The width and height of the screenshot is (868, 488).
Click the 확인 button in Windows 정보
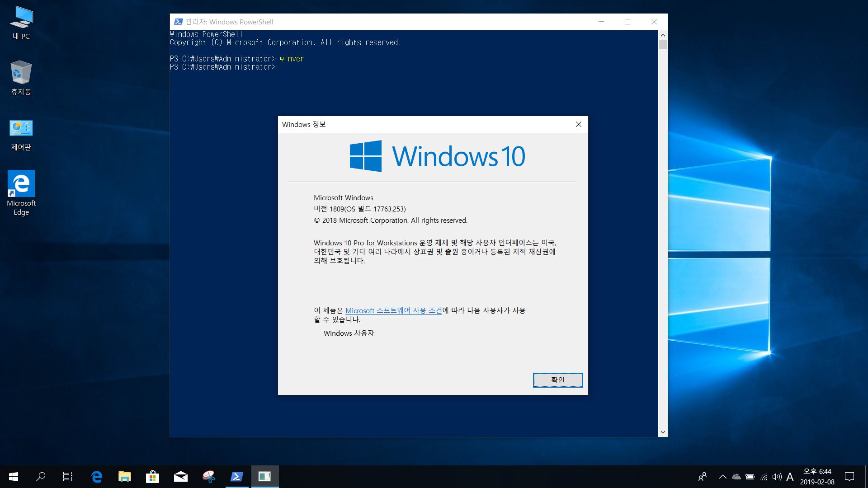pyautogui.click(x=558, y=380)
